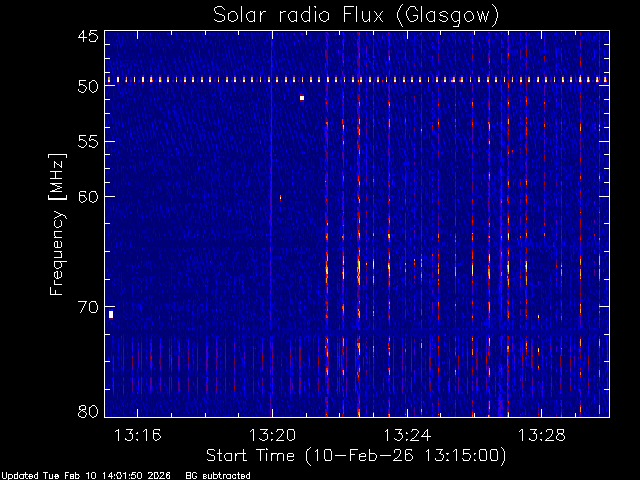The width and height of the screenshot is (640, 480).
Task: Click the white marker just below 70 MHz
Action: pyautogui.click(x=111, y=315)
